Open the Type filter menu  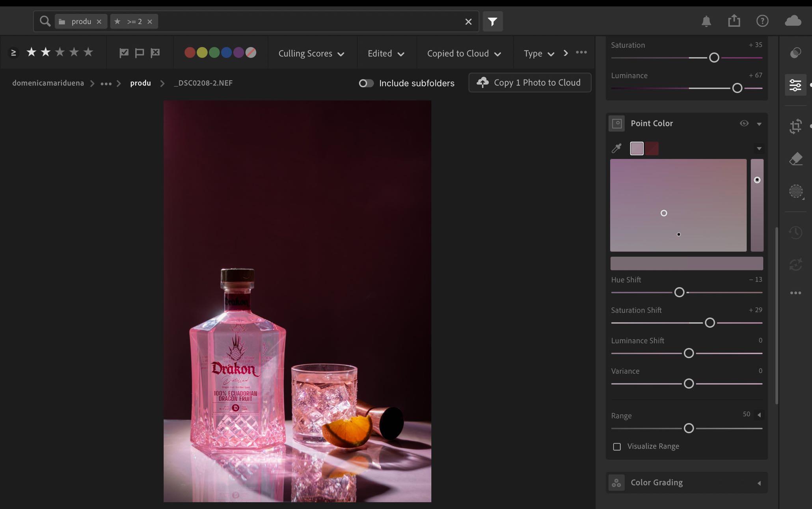pyautogui.click(x=538, y=54)
